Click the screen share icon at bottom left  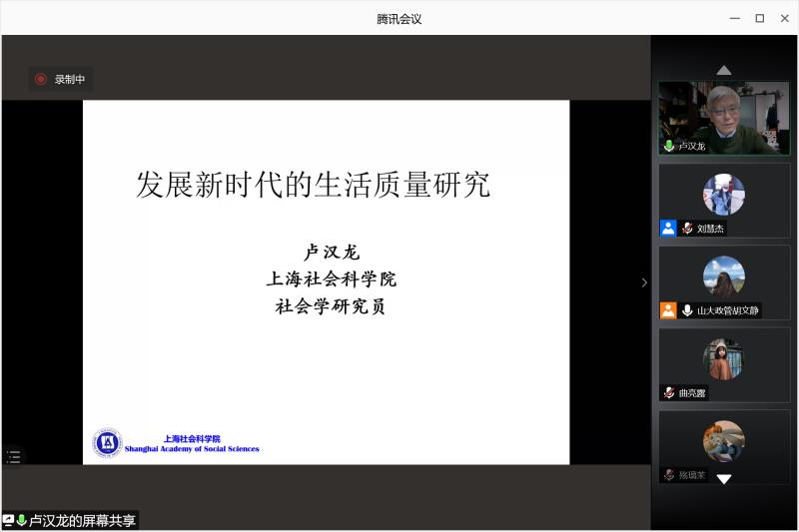pyautogui.click(x=8, y=520)
